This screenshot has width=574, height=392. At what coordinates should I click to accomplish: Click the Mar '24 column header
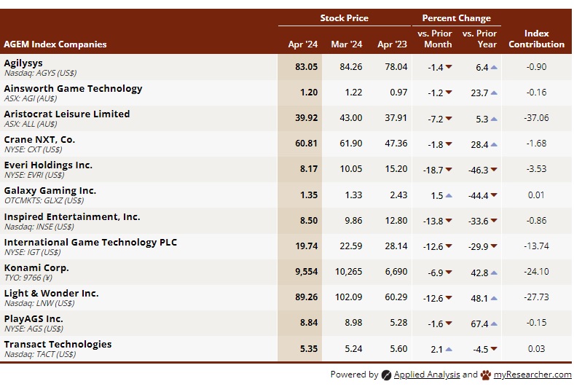coord(346,44)
